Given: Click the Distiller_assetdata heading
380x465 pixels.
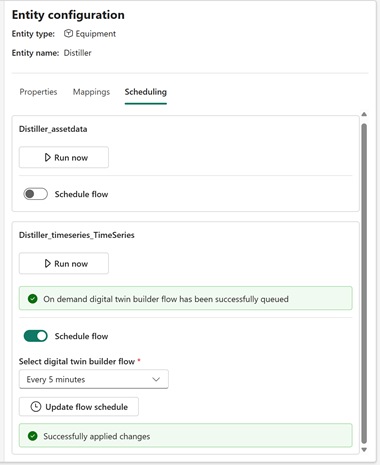Looking at the screenshot, I should click(53, 129).
